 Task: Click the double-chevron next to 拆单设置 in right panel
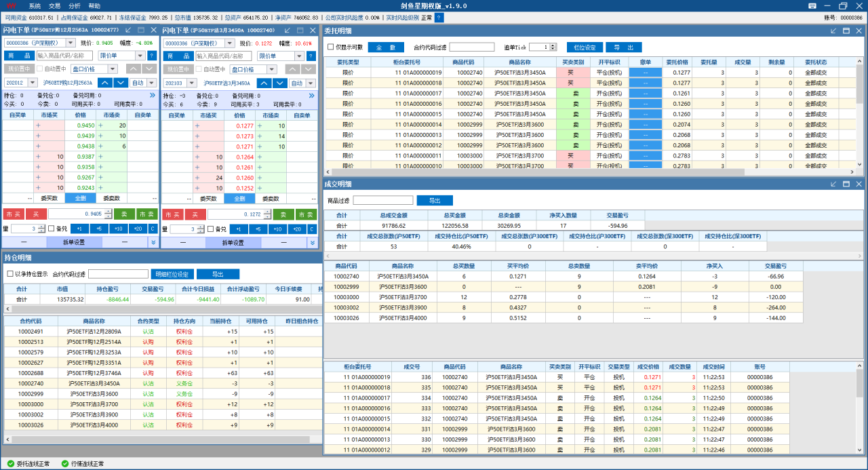pos(313,242)
